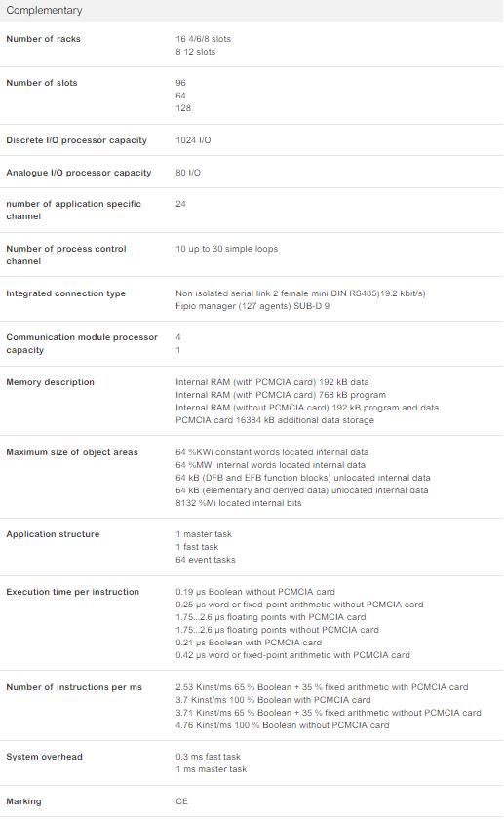The width and height of the screenshot is (504, 820).
Task: Select the 8132 %Mi located internal bits line
Action: [x=239, y=503]
